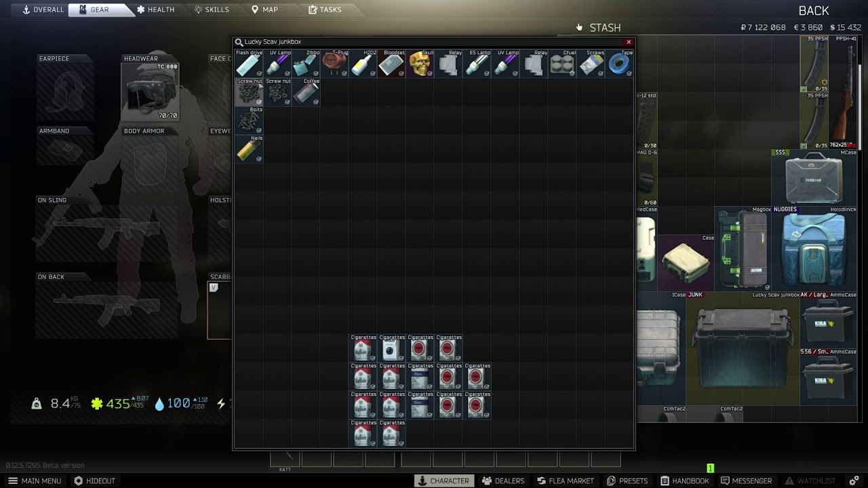Open the HEALTH tab
This screenshot has height=488, width=868.
coord(156,9)
